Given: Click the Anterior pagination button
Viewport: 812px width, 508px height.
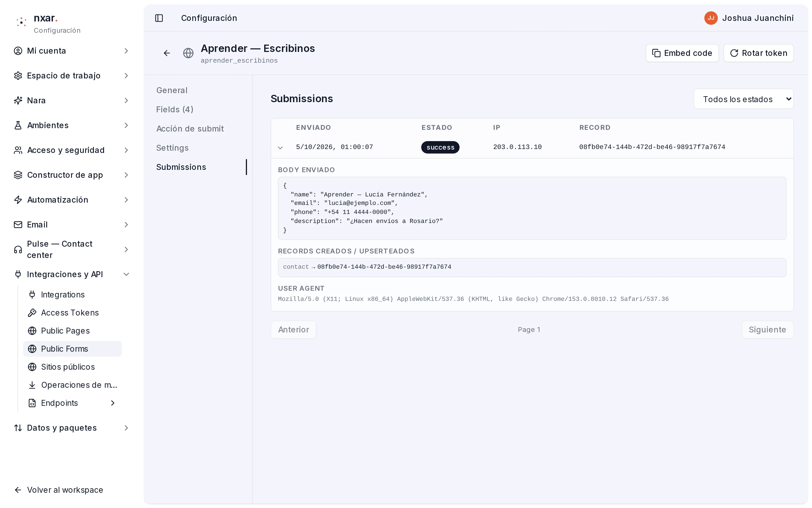Looking at the screenshot, I should click(294, 330).
